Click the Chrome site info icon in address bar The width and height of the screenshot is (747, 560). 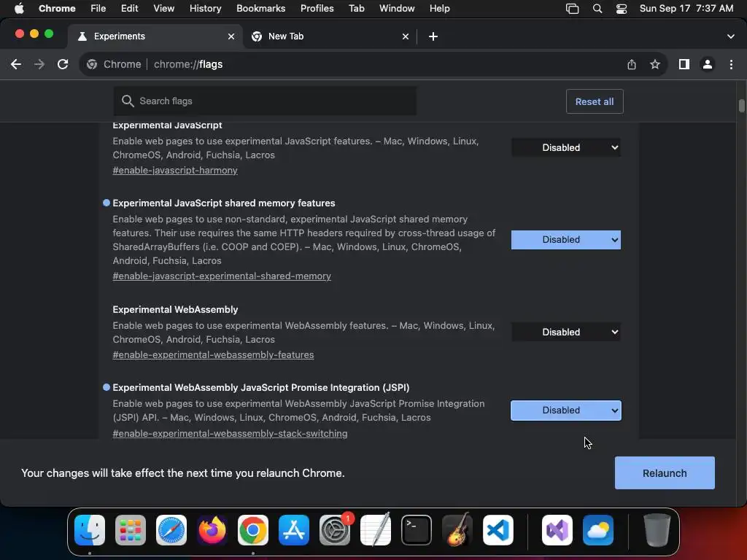[93, 64]
